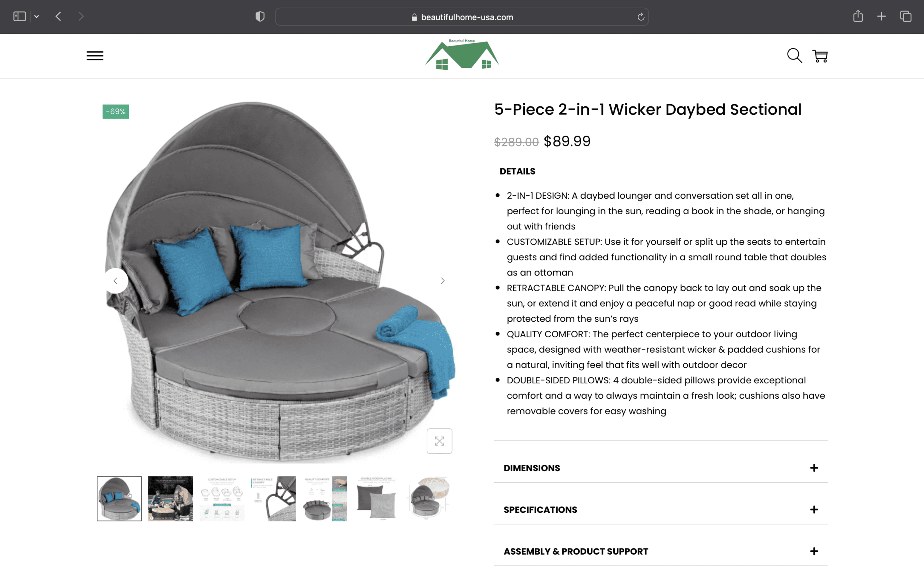Toggle the browser sidebar panel
The width and height of the screenshot is (924, 577).
[x=19, y=17]
